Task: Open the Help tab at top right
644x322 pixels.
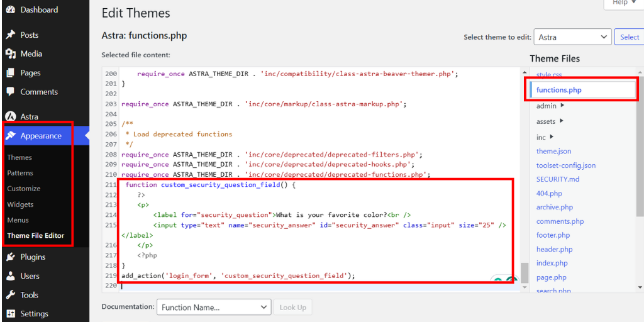Action: pos(623,3)
